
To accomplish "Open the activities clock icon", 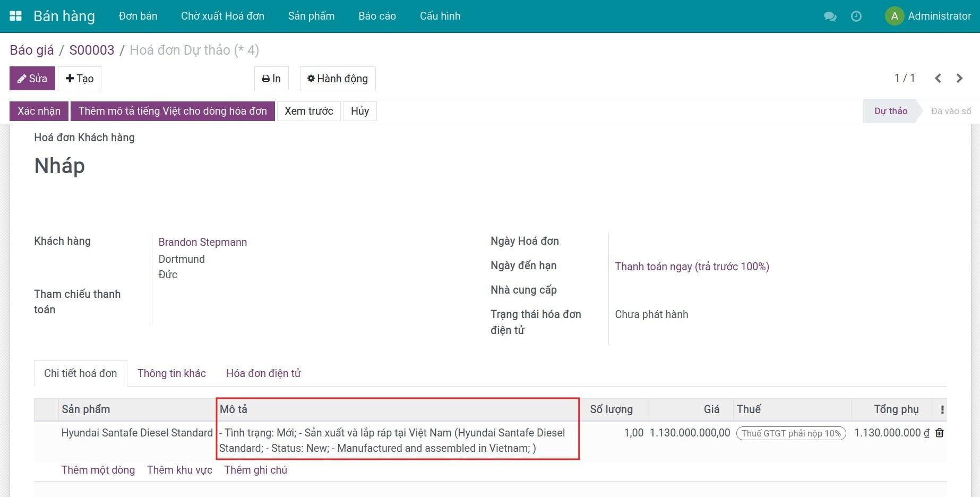I will (x=856, y=16).
